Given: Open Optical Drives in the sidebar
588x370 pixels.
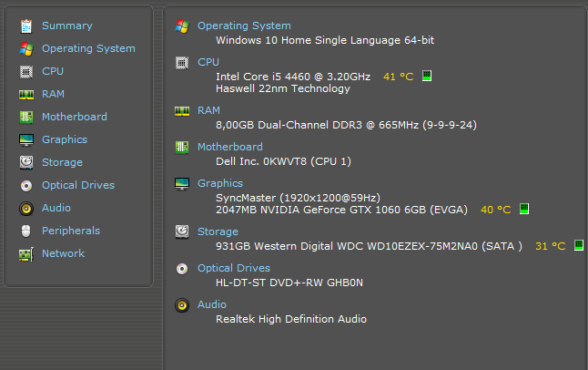Looking at the screenshot, I should click(x=78, y=185).
